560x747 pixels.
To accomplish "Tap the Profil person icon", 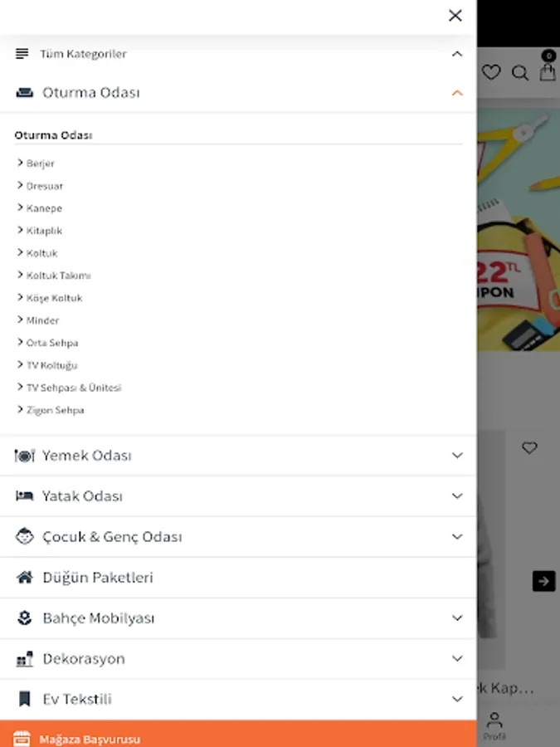I will tap(494, 726).
